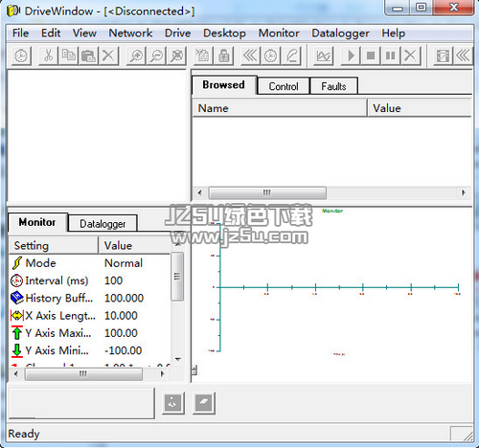The width and height of the screenshot is (479, 448).
Task: Pause monitoring with the Pause button
Action: point(391,56)
